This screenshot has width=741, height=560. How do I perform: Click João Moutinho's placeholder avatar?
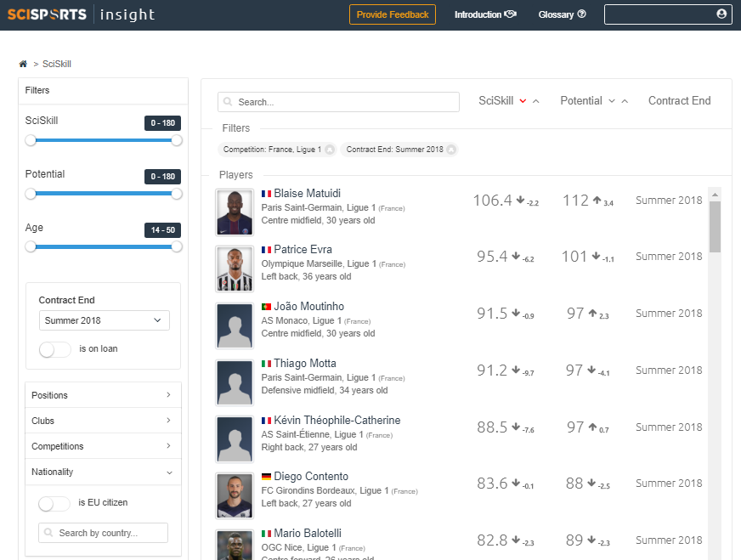coord(235,326)
